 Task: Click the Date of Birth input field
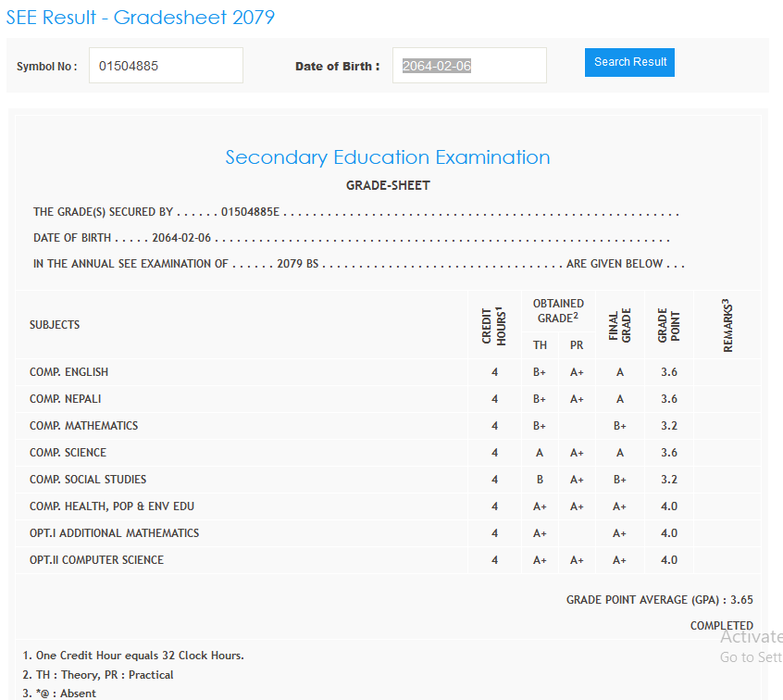[x=469, y=66]
